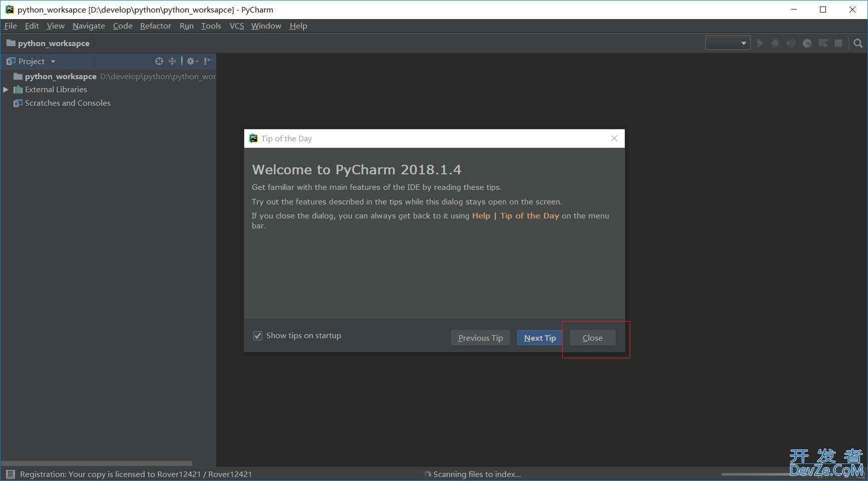
Task: Open the File menu
Action: tap(11, 26)
